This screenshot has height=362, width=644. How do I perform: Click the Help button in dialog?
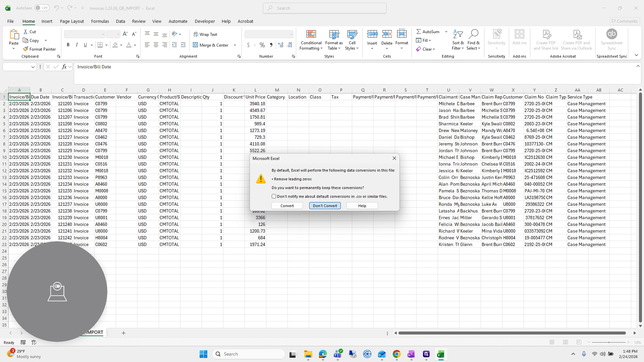[x=362, y=206]
